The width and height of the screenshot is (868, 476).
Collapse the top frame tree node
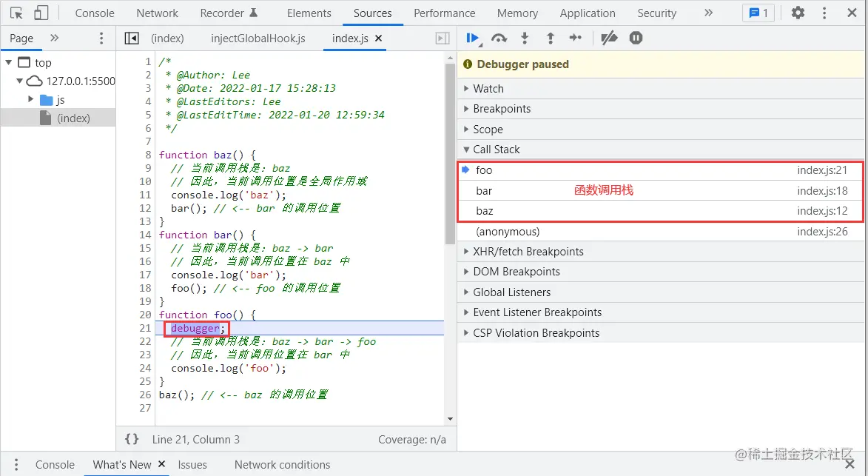8,62
